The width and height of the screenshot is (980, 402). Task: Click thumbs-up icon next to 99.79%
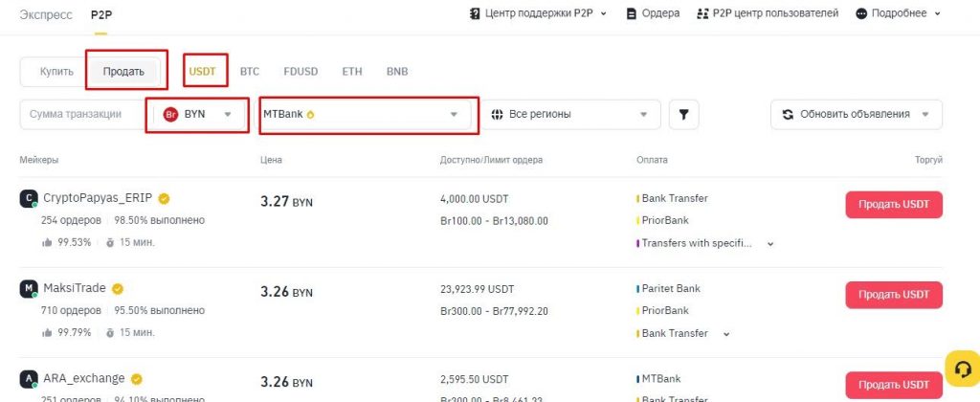[46, 332]
